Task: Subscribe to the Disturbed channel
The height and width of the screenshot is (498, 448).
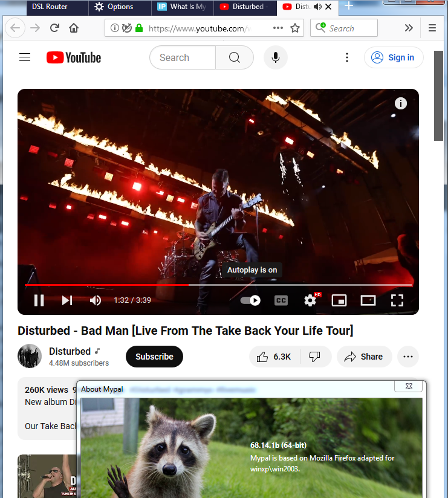Action: [x=154, y=357]
